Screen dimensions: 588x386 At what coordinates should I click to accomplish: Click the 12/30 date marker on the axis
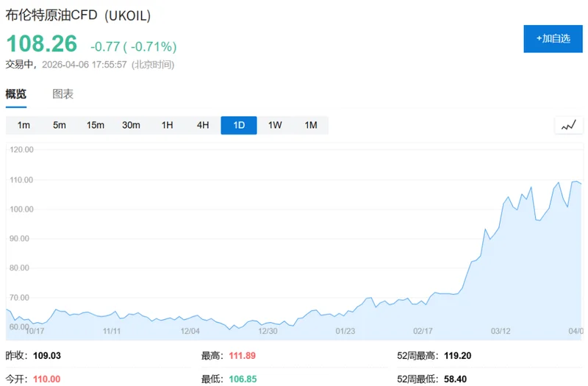pyautogui.click(x=268, y=331)
